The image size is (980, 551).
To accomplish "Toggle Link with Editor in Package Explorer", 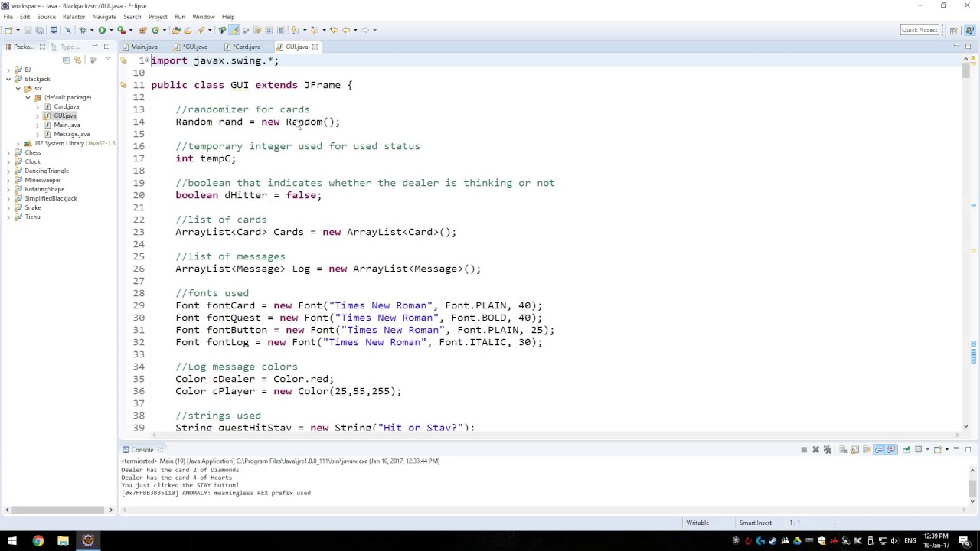I will pyautogui.click(x=77, y=60).
